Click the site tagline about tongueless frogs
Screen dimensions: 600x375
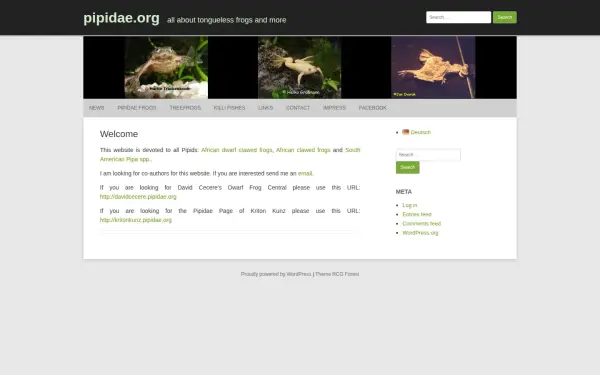click(x=227, y=20)
